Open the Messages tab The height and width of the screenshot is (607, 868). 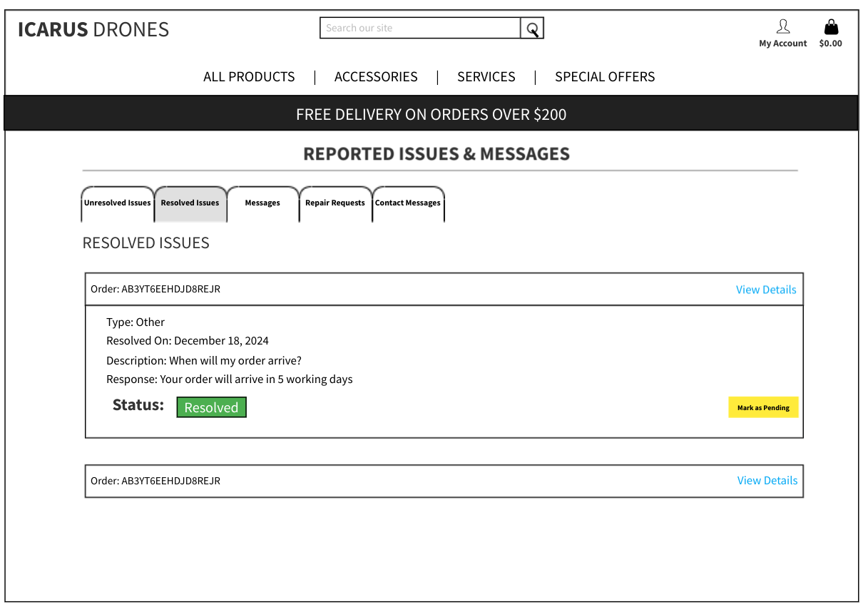[x=262, y=203]
